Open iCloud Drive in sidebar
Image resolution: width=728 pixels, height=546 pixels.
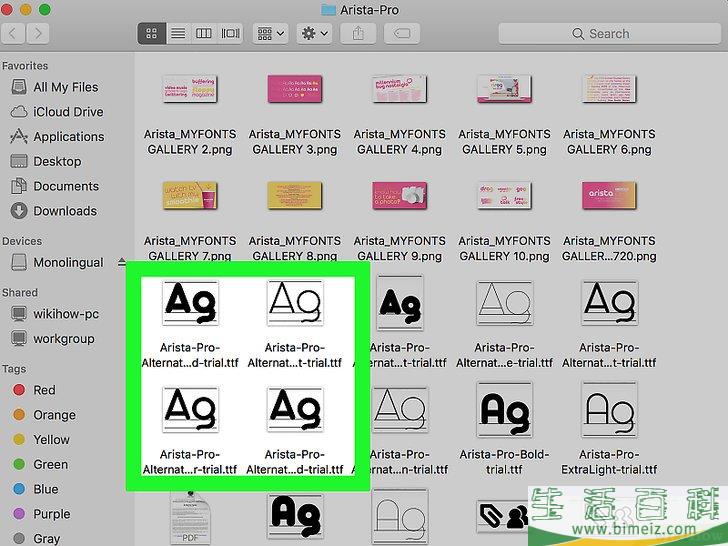tap(57, 112)
